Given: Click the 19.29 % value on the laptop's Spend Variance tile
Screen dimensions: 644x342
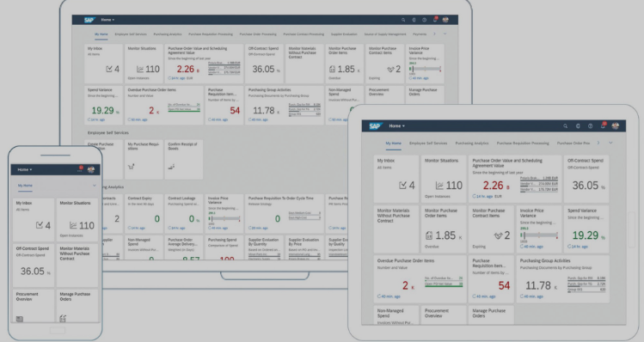Looking at the screenshot, I should click(105, 111).
